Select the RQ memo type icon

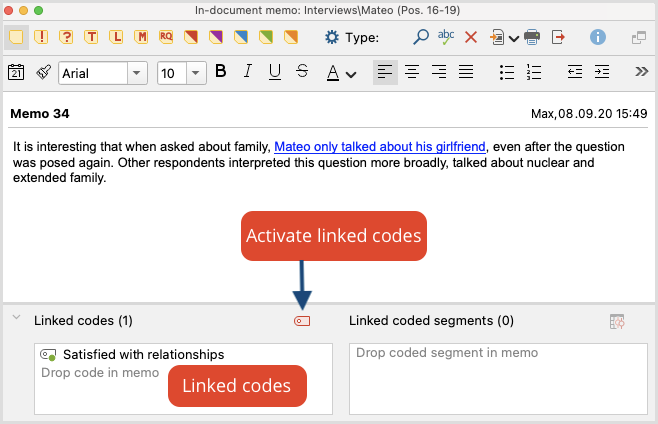[166, 37]
